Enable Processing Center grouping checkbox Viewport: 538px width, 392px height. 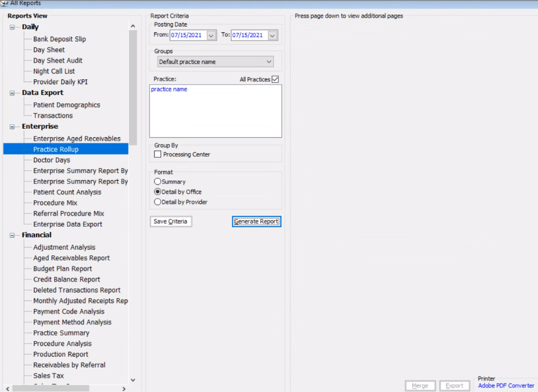coord(157,154)
